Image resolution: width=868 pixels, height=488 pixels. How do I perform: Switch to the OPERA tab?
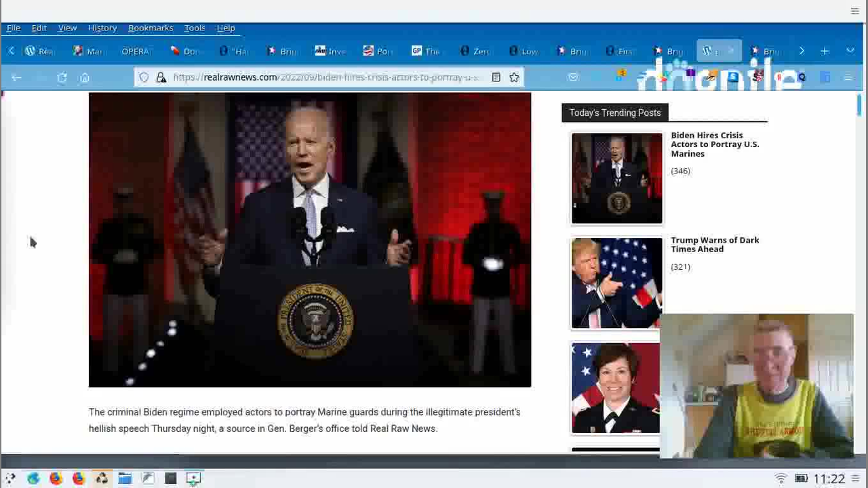(x=137, y=52)
